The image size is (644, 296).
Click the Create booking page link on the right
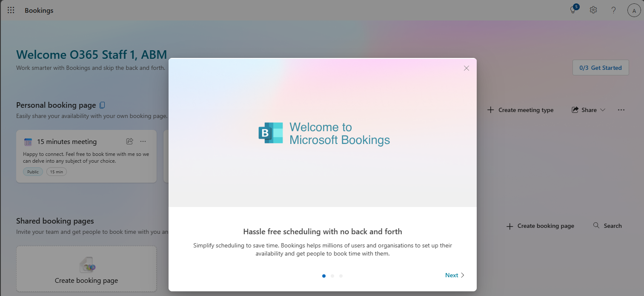(x=540, y=226)
